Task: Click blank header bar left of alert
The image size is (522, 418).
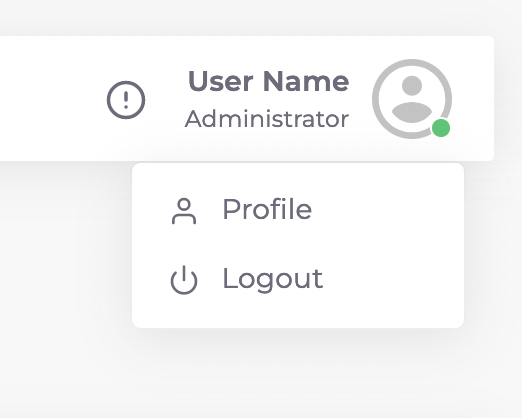Action: (x=50, y=99)
